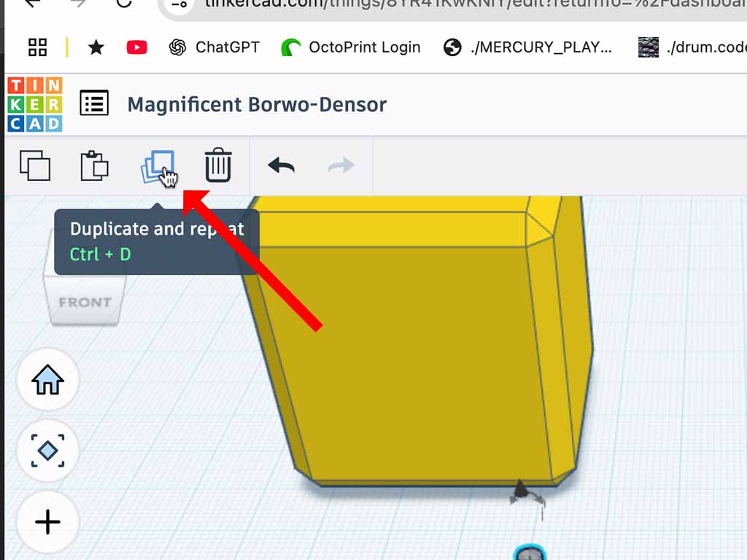Click the Duplicate and repeat icon
747x560 pixels.
pos(158,166)
